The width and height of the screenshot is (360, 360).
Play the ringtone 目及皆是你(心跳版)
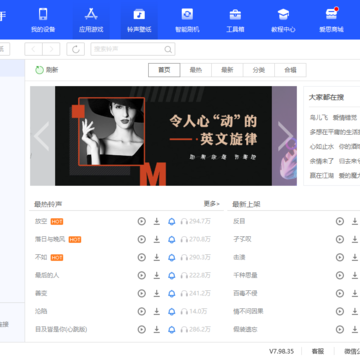pos(142,329)
